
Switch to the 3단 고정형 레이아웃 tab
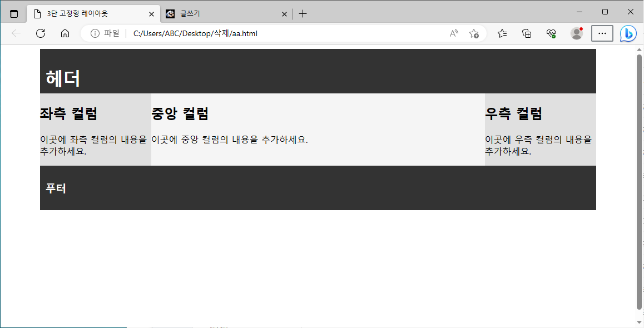tap(93, 14)
